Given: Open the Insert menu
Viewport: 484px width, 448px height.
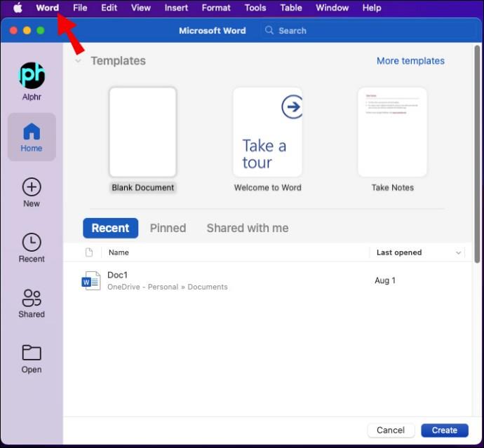Looking at the screenshot, I should (176, 8).
